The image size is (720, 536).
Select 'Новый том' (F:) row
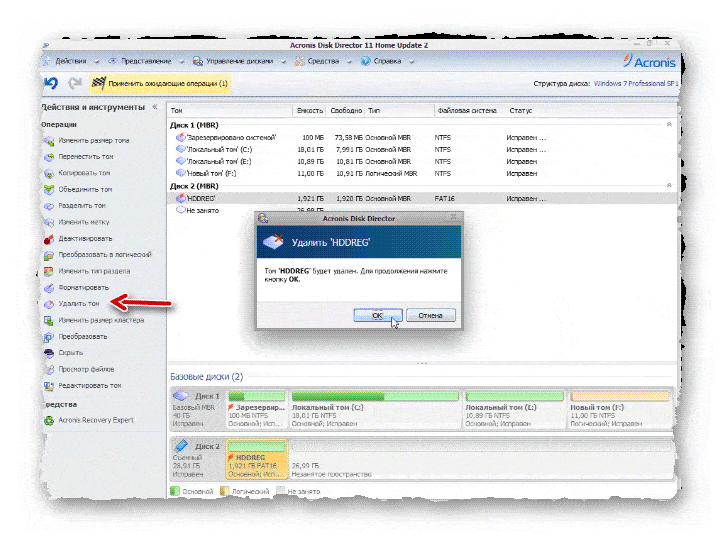[x=422, y=174]
